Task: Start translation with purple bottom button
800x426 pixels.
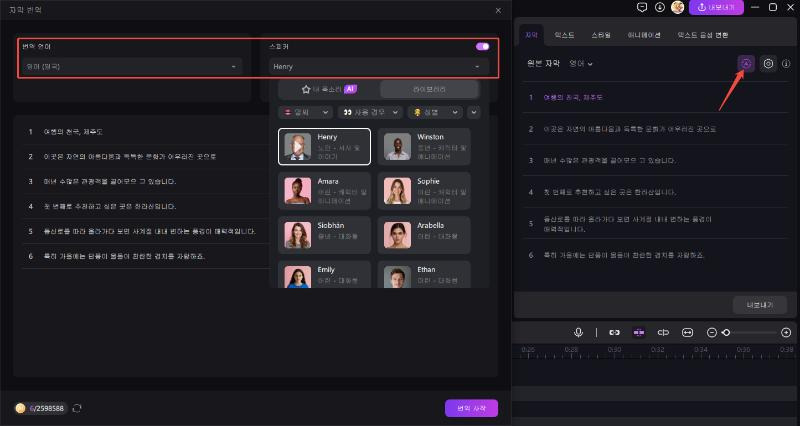Action: [x=471, y=408]
